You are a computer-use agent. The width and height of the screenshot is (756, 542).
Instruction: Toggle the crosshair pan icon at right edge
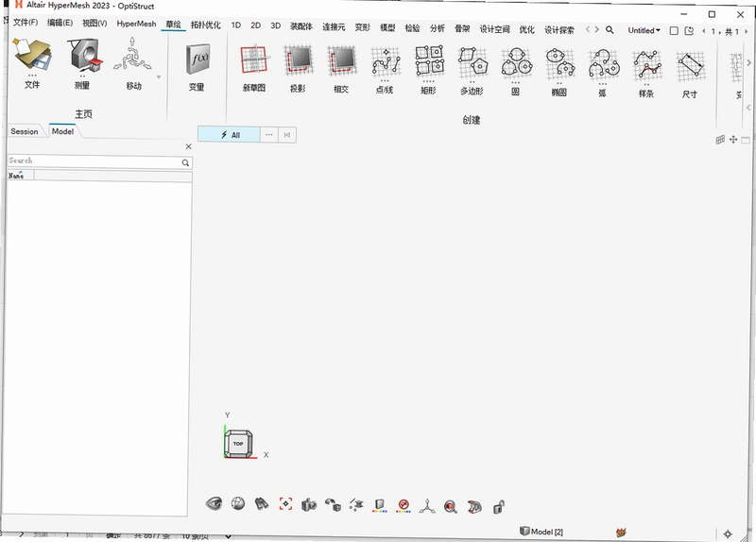point(733,139)
